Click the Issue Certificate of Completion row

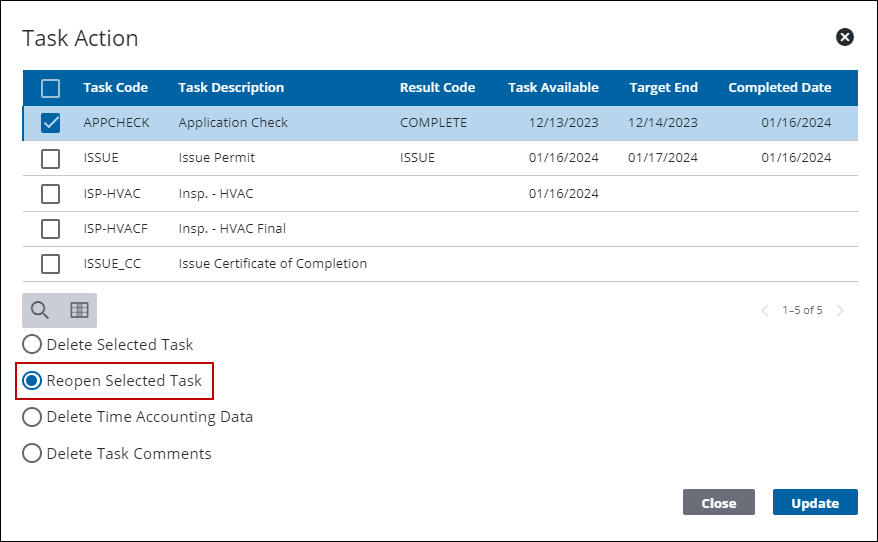pos(272,264)
